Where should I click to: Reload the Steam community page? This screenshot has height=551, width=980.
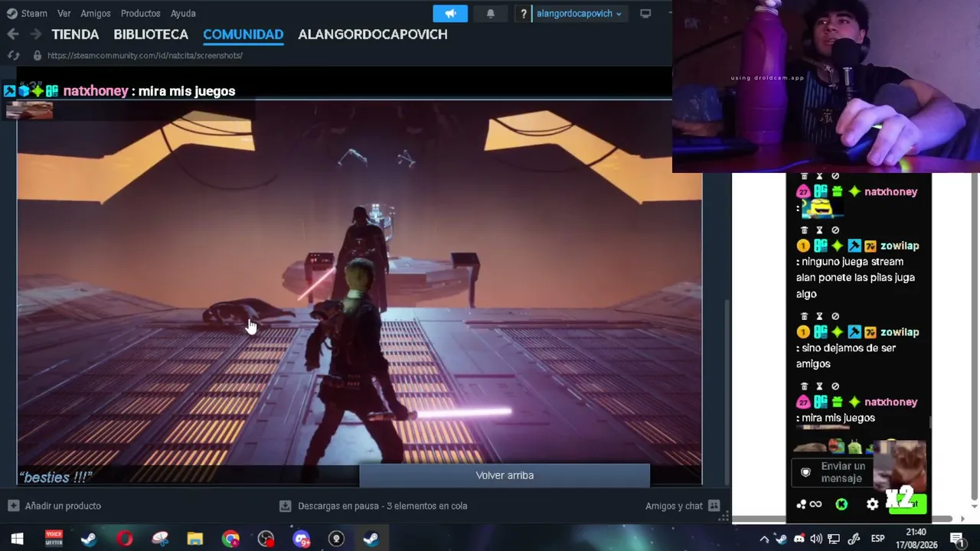(13, 55)
